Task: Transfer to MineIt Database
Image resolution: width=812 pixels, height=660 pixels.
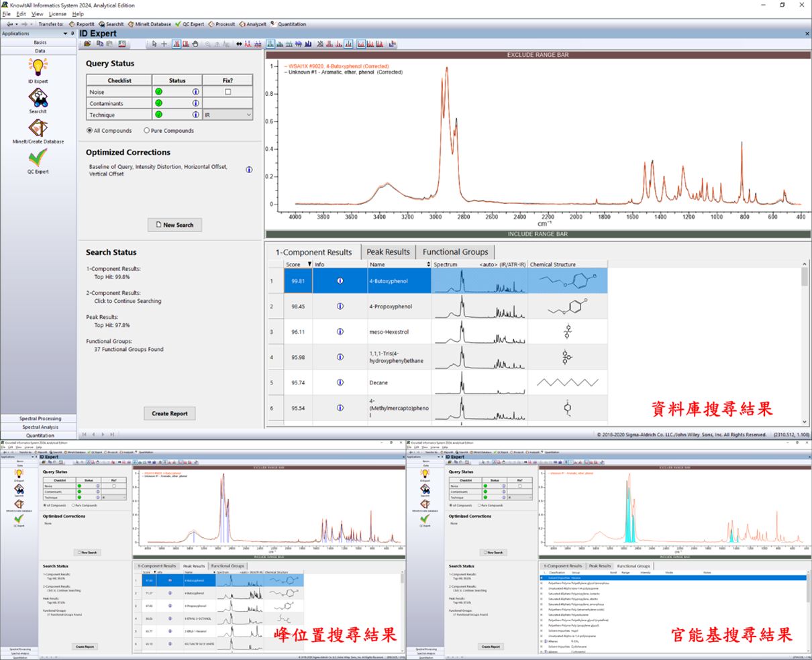Action: [x=150, y=24]
